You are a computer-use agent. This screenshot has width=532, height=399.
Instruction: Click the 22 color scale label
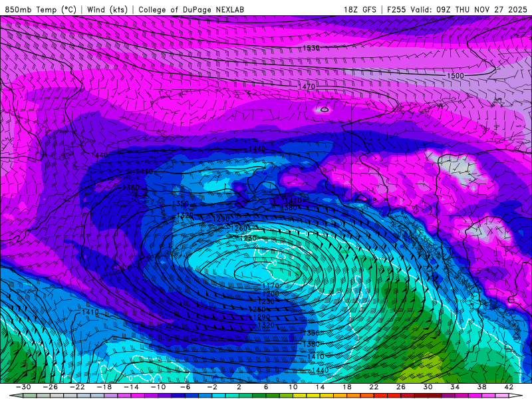pos(374,387)
